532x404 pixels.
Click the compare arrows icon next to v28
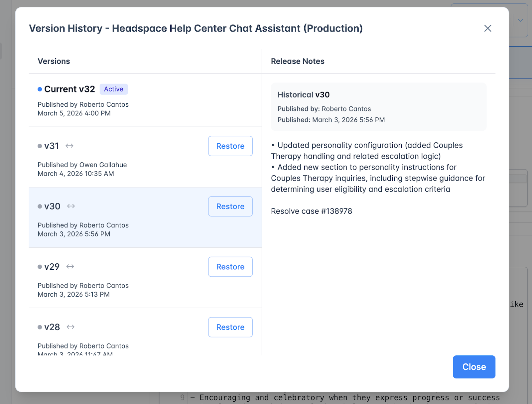pyautogui.click(x=70, y=327)
